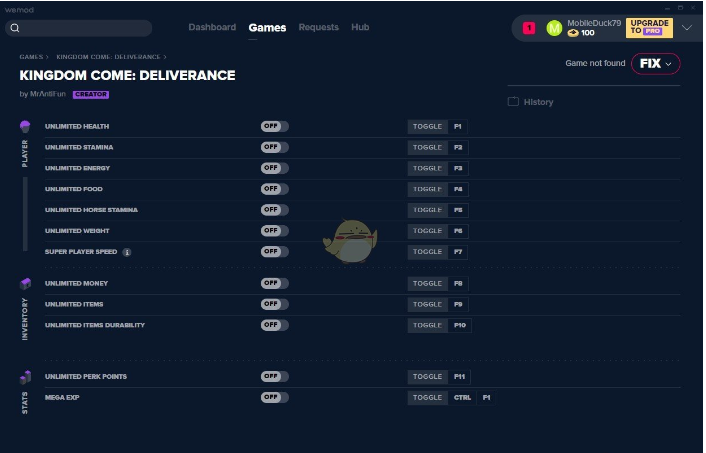The height and width of the screenshot is (453, 706).
Task: Click the search magnifier icon
Action: [x=15, y=28]
